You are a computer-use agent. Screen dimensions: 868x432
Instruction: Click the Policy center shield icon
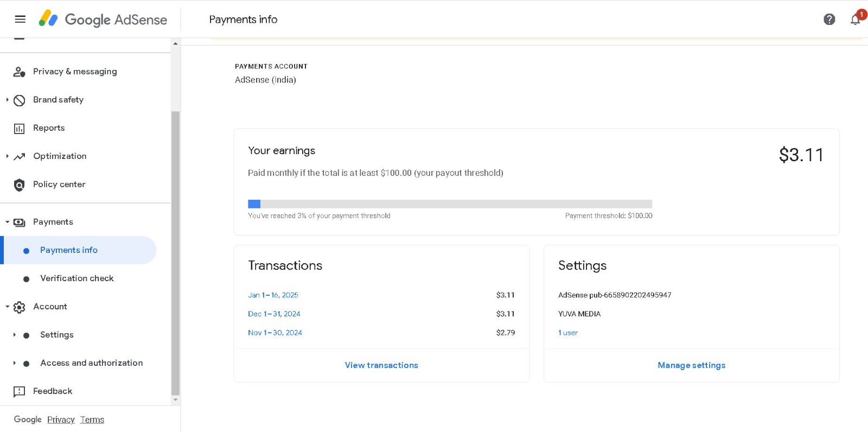19,185
